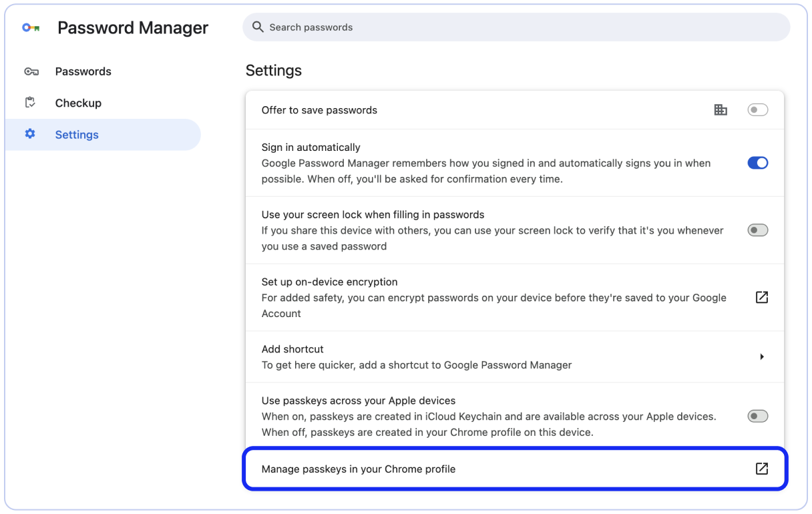812x514 pixels.
Task: Click the Passwords key icon in sidebar
Action: pos(31,71)
